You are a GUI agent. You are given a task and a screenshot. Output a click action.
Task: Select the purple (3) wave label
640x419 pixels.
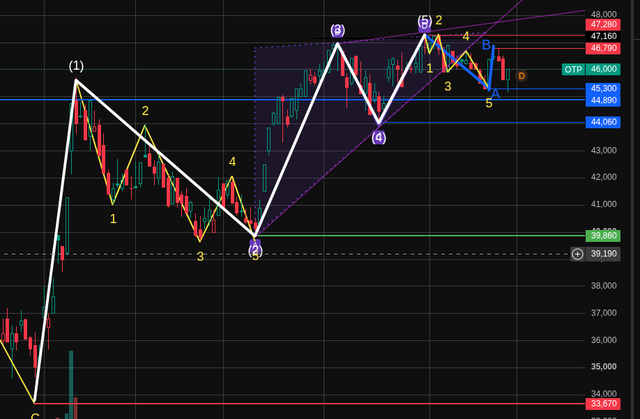tap(338, 30)
